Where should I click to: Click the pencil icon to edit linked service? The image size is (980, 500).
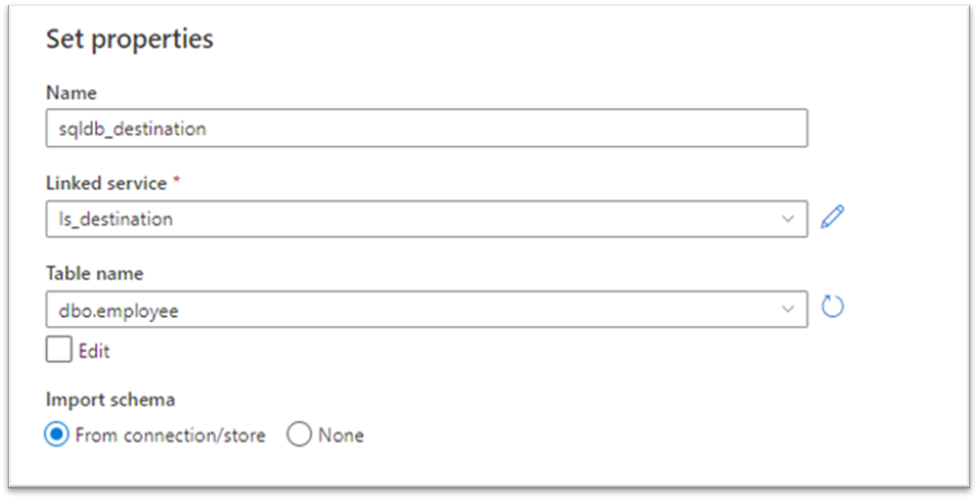[x=831, y=217]
